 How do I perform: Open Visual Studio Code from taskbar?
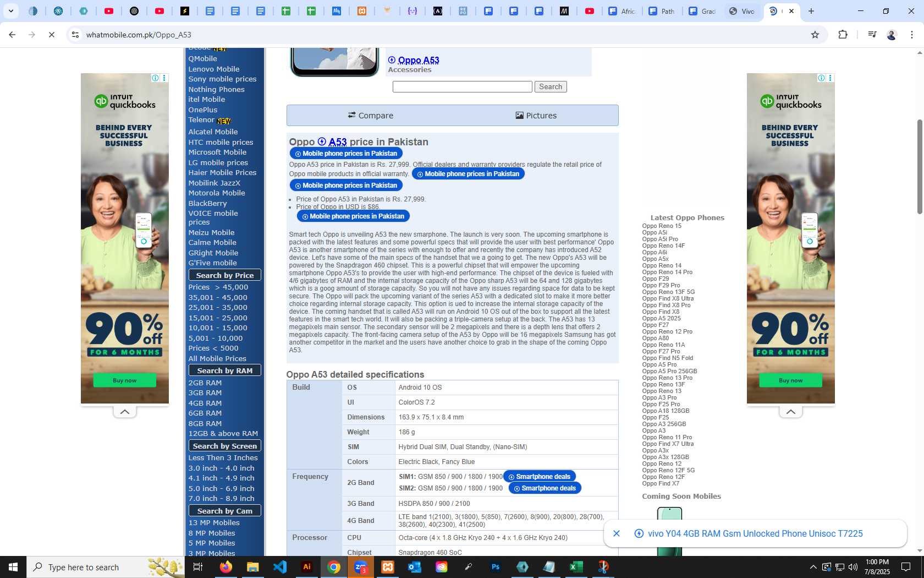tap(279, 567)
